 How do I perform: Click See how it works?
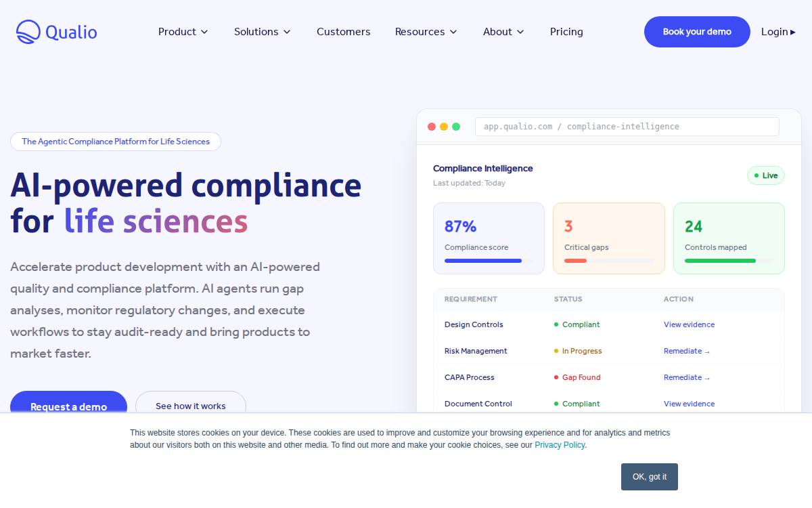(191, 402)
